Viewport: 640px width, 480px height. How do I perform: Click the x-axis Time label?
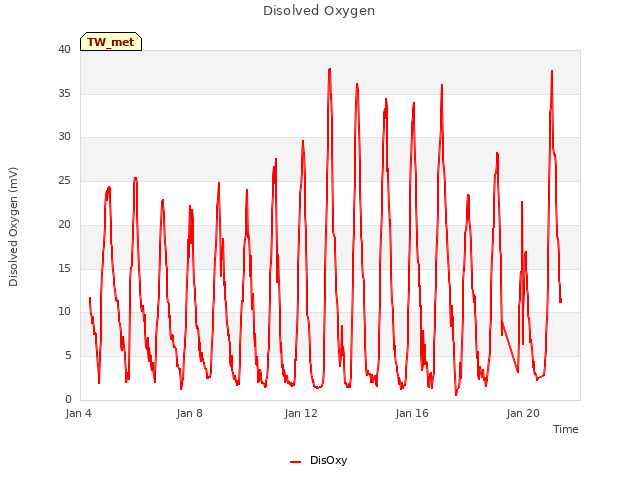point(565,429)
